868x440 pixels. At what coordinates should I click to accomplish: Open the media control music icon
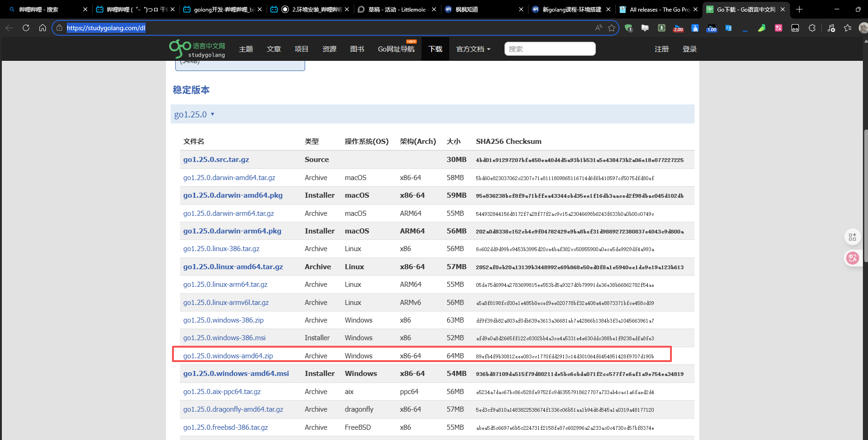pos(831,28)
